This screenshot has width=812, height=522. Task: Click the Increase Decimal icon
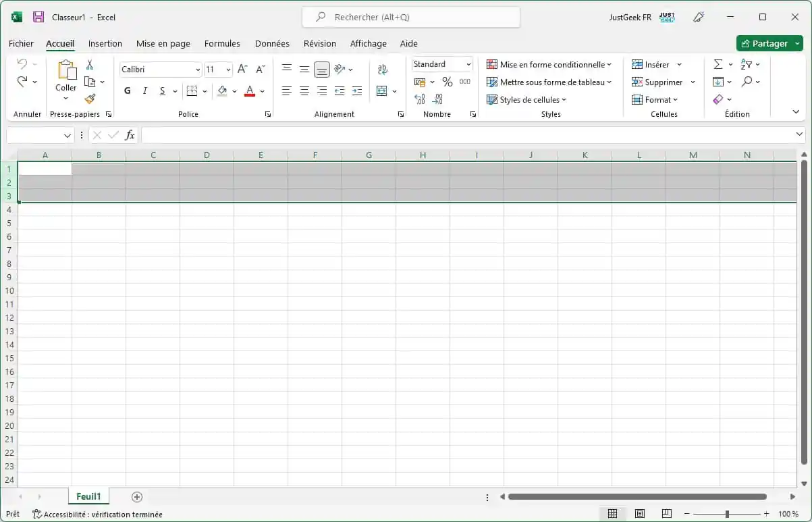420,99
